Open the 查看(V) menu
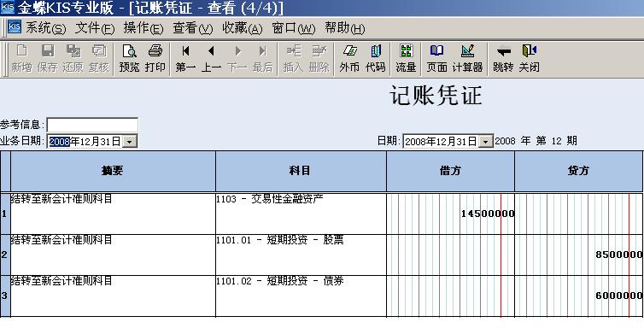This screenshot has height=328, width=644. pos(193,28)
